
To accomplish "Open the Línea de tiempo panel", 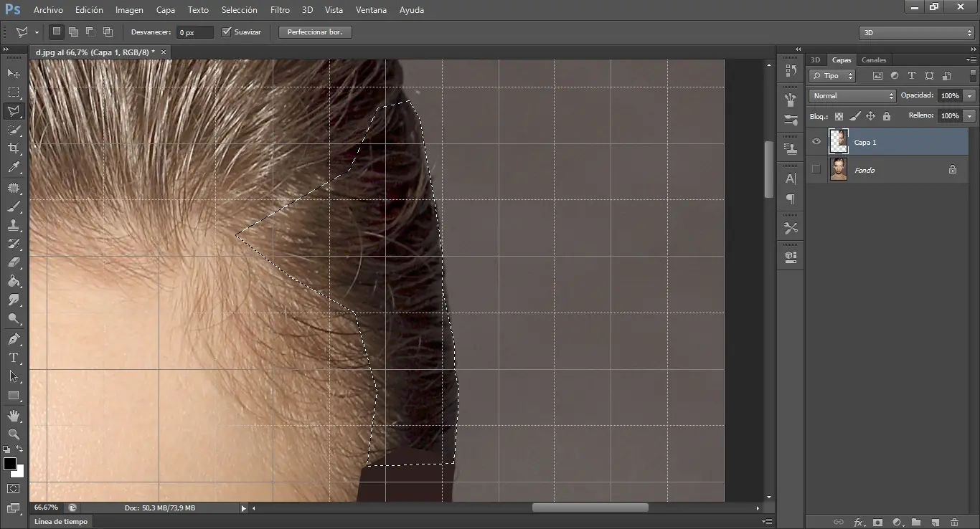I will (x=61, y=522).
